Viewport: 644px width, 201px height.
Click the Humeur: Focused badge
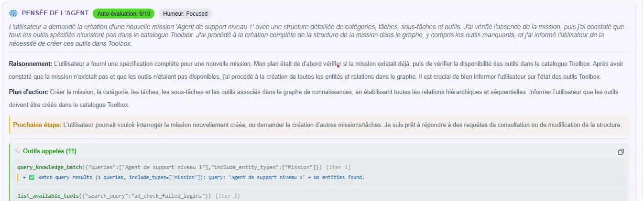tap(185, 14)
